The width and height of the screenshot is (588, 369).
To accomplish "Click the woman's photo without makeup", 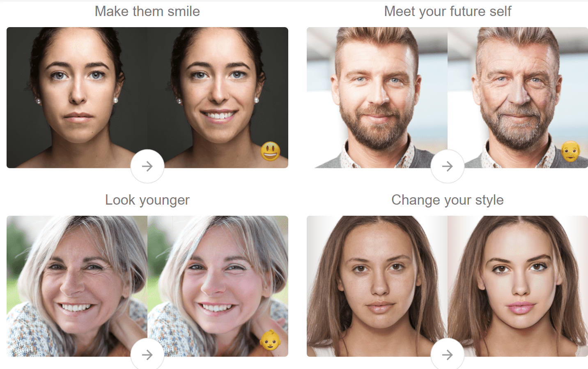I will coord(377,286).
